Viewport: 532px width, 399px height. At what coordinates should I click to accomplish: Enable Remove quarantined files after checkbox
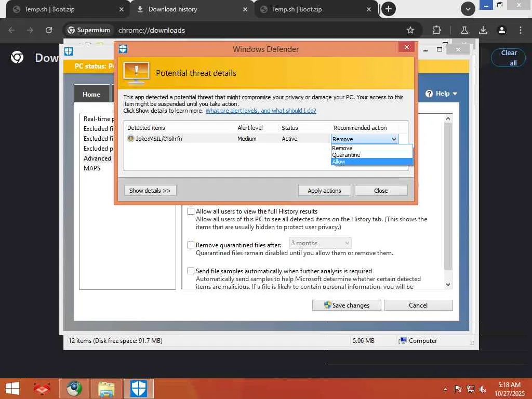point(191,245)
